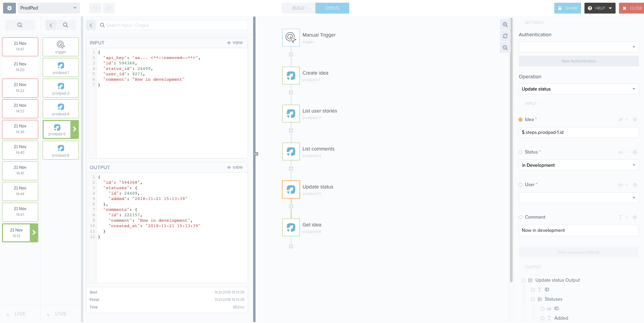
Task: Click the New Authentication button
Action: [x=578, y=61]
